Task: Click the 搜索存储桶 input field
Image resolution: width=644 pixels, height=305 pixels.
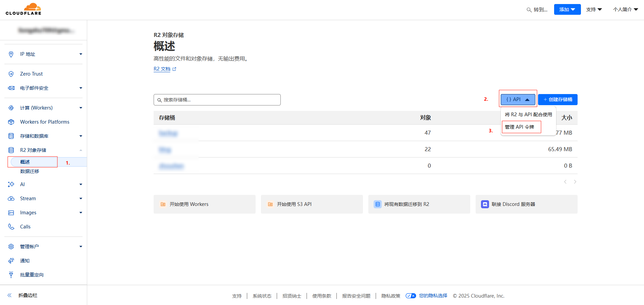Action: (x=217, y=99)
